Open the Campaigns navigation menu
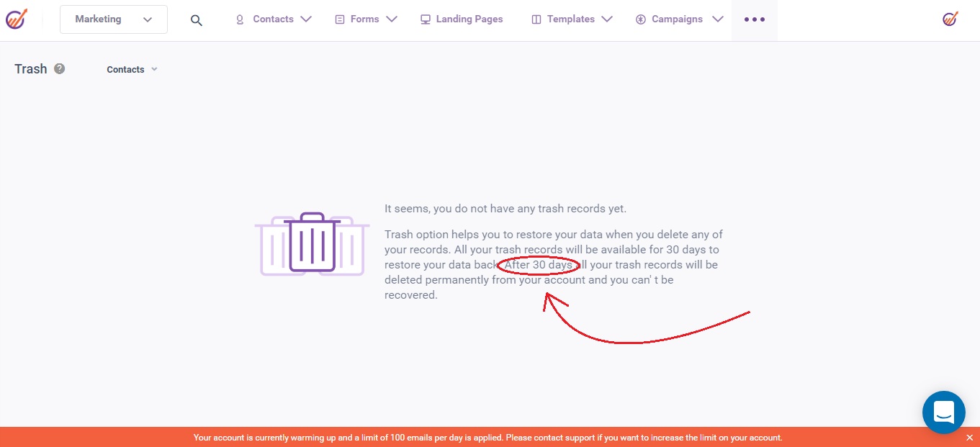 (x=679, y=19)
